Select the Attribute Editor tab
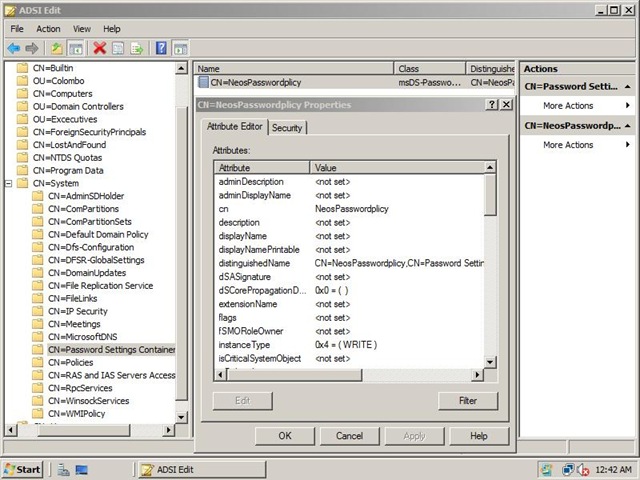 [234, 127]
